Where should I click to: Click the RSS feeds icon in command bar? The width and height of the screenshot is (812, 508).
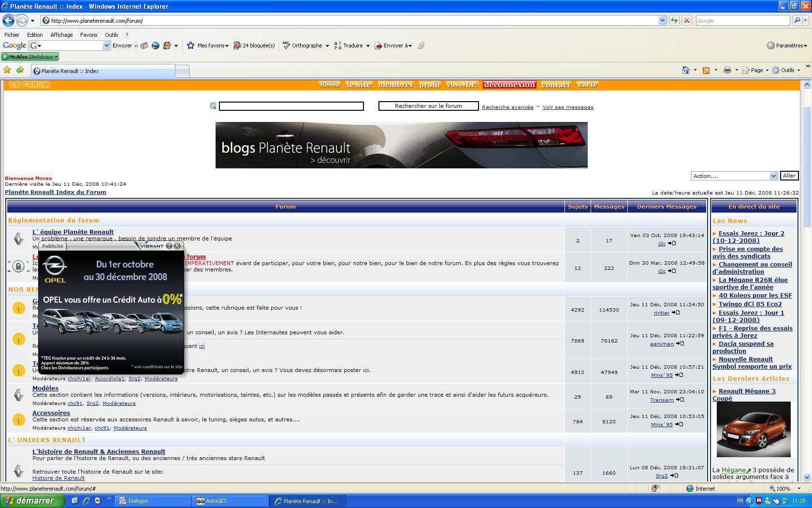click(706, 70)
